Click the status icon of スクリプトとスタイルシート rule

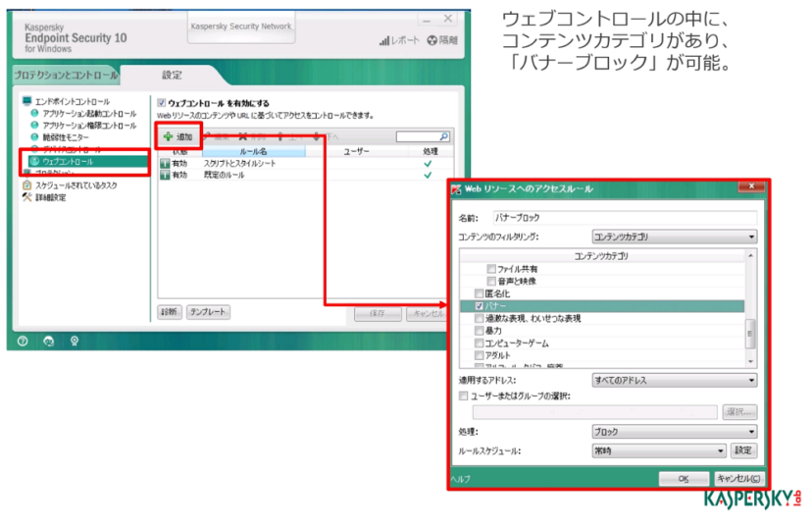pos(165,163)
